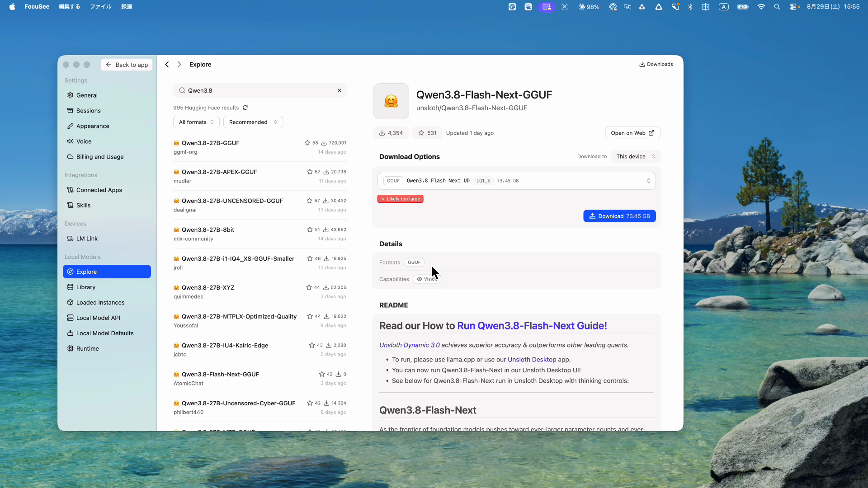Click the Runtime chip icon
Viewport: 868px width, 488px height.
70,348
